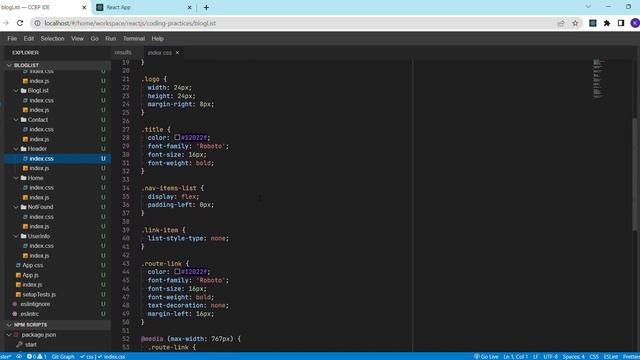Open the browser Extensions puzzle icon
Viewport: 640px width, 360px height.
(607, 23)
